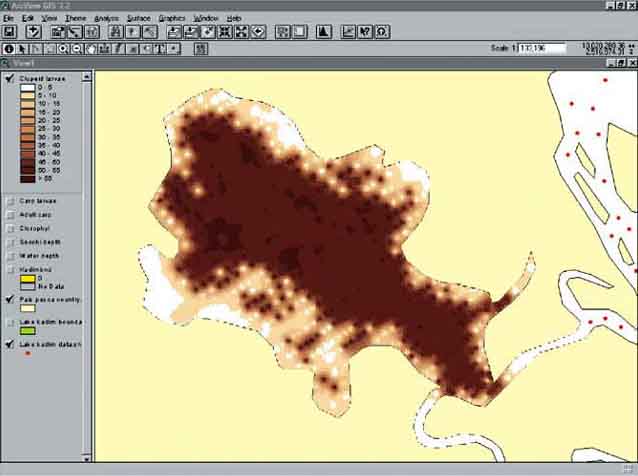Screen dimensions: 638x476
Task: Click the green Lake kadim boundary swatch
Action: [29, 331]
